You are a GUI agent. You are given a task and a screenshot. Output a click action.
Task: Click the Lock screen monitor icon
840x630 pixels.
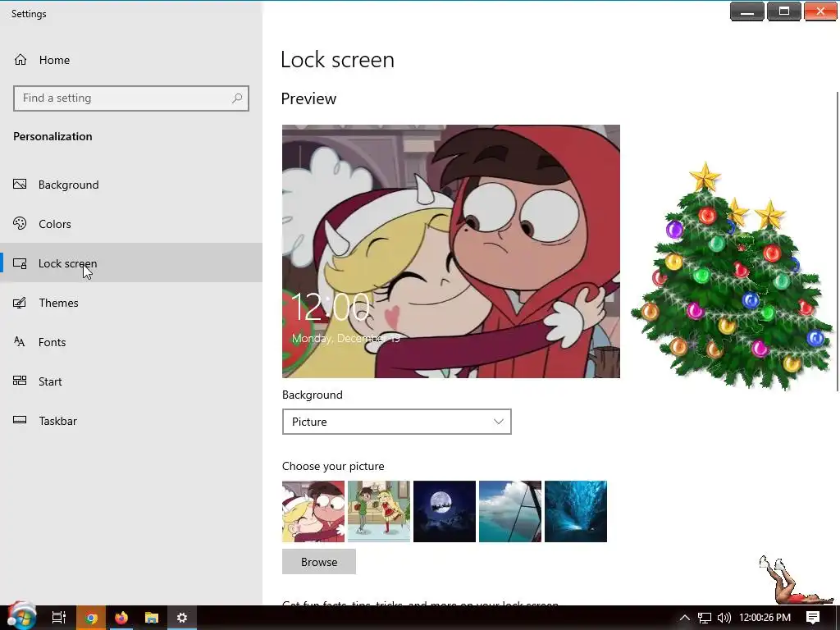pos(20,263)
